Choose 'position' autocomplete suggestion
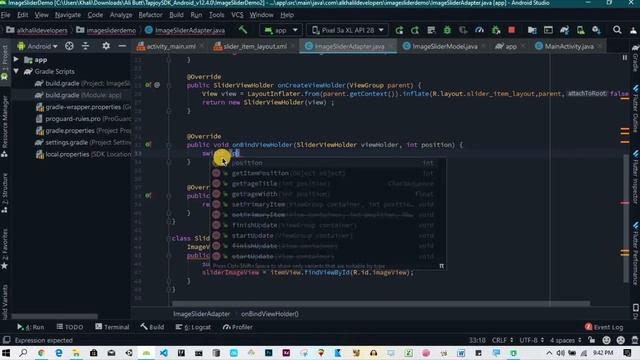This screenshot has height=360, width=640. [328, 163]
